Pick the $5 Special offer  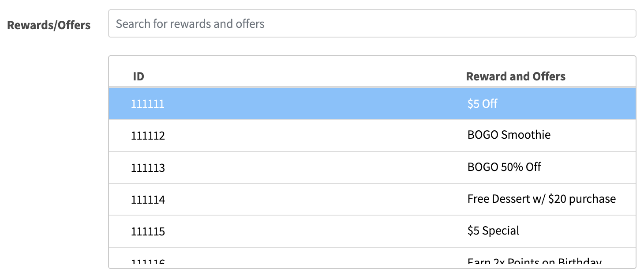tap(493, 231)
